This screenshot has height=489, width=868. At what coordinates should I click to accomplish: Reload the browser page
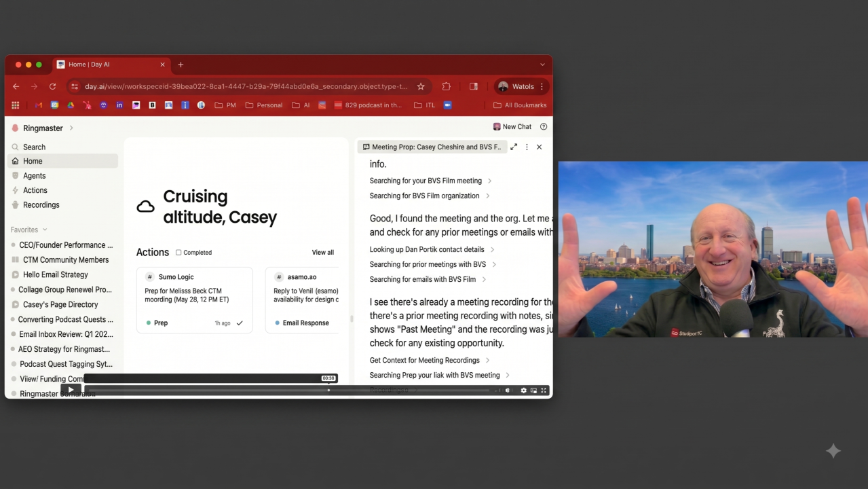click(x=52, y=86)
